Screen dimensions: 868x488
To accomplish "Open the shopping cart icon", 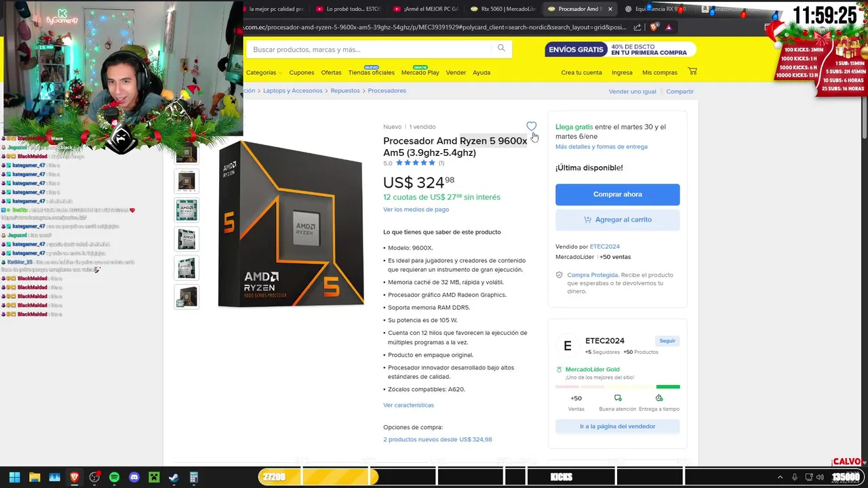I will (x=692, y=71).
